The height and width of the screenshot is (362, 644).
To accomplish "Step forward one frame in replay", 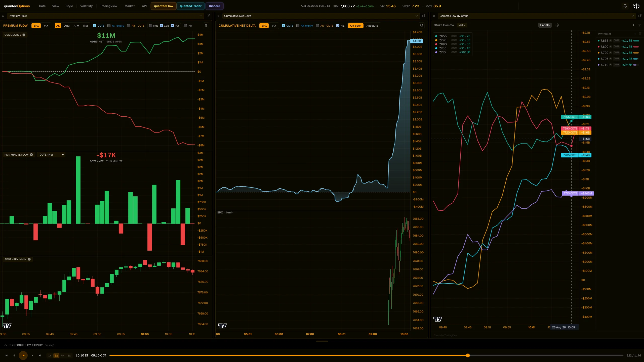I will (x=32, y=355).
